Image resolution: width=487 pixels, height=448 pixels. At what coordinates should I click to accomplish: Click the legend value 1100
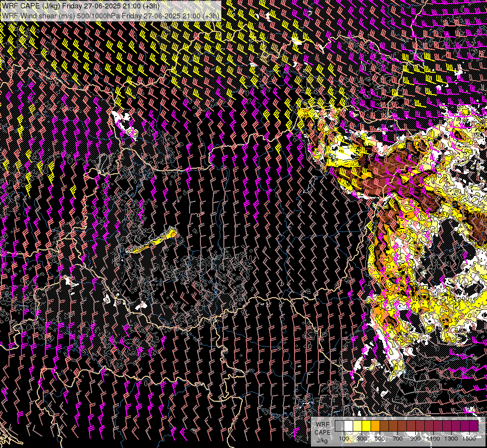tap(433, 439)
